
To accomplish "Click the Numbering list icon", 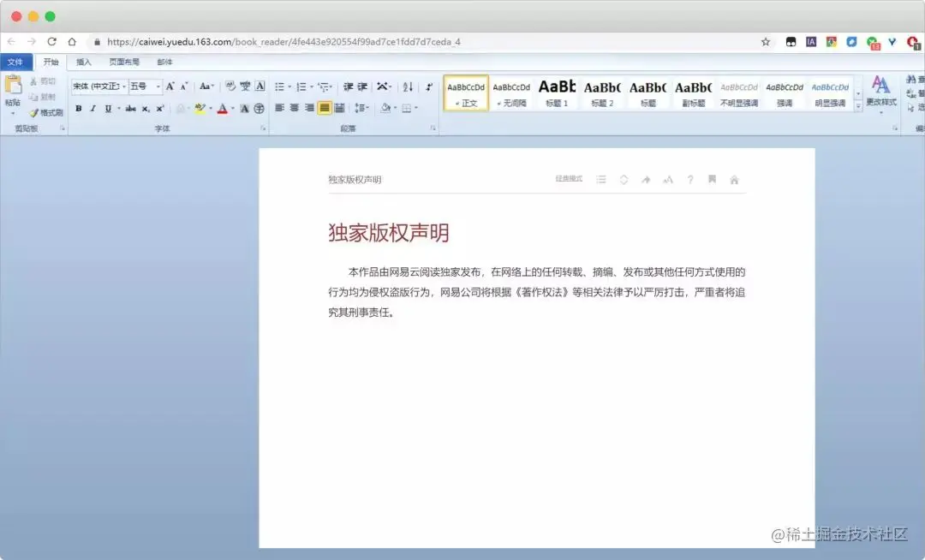I will (301, 86).
